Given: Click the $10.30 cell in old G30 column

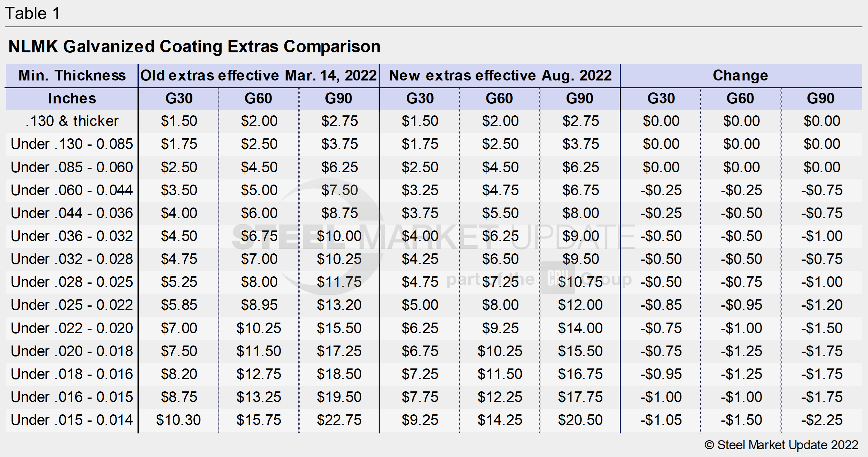Looking at the screenshot, I should tap(178, 420).
